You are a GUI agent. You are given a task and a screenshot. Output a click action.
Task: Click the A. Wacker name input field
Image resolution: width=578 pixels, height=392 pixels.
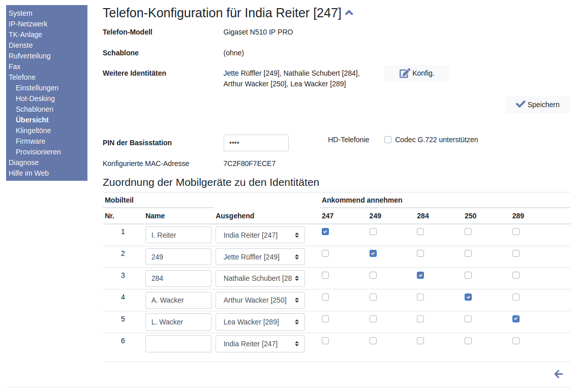[x=178, y=300]
